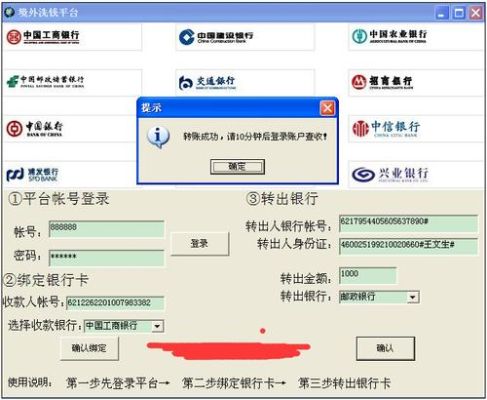Click the 第一步先登录平台 instruction text
Screen dimensions: 487x400
118,383
